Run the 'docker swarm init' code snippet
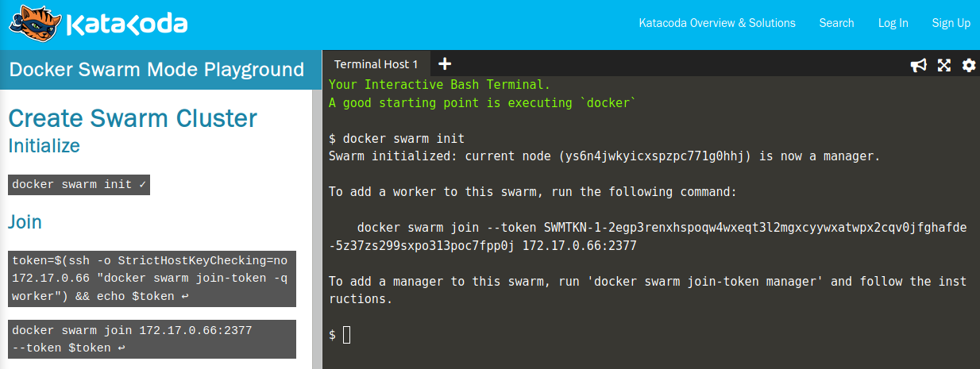 (79, 185)
